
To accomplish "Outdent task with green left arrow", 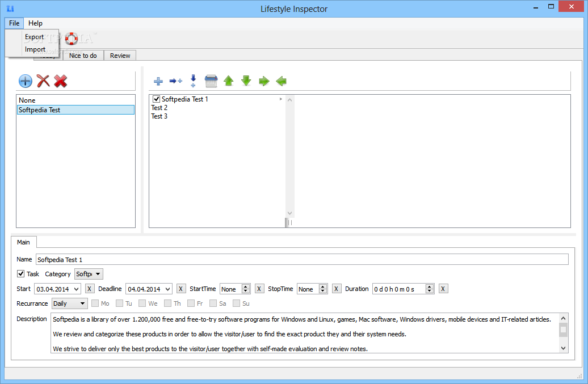I will tap(282, 81).
